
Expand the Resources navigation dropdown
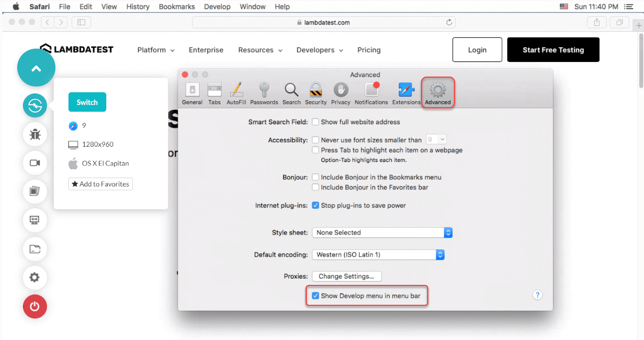260,50
